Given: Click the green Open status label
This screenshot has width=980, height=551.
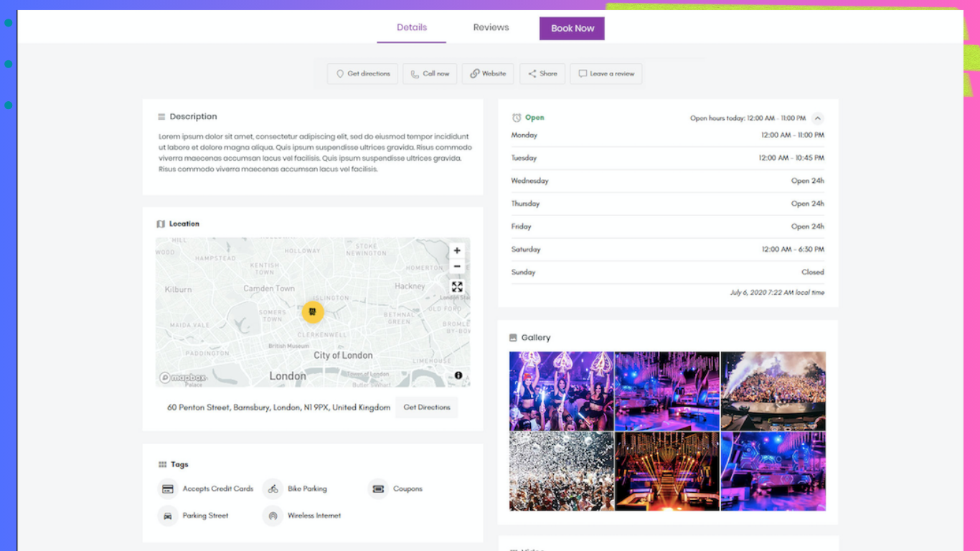Looking at the screenshot, I should [534, 118].
